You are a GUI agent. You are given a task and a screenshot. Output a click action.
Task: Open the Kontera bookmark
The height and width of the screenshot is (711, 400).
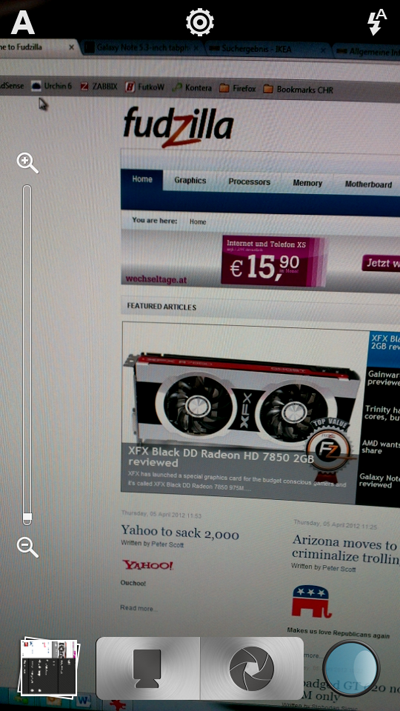[192, 88]
